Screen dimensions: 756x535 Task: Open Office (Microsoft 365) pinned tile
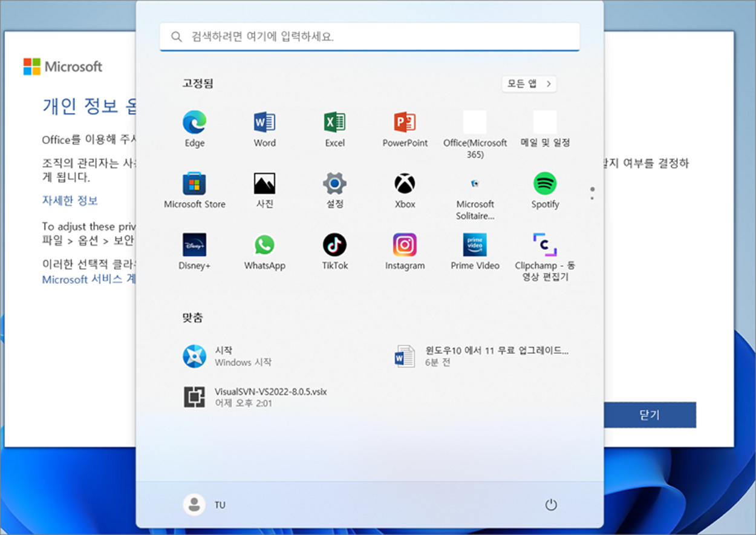[x=475, y=134]
